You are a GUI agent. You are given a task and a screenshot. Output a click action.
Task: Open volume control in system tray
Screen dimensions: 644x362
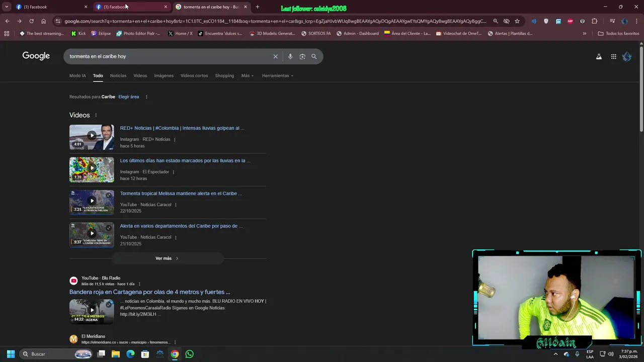coord(610,354)
